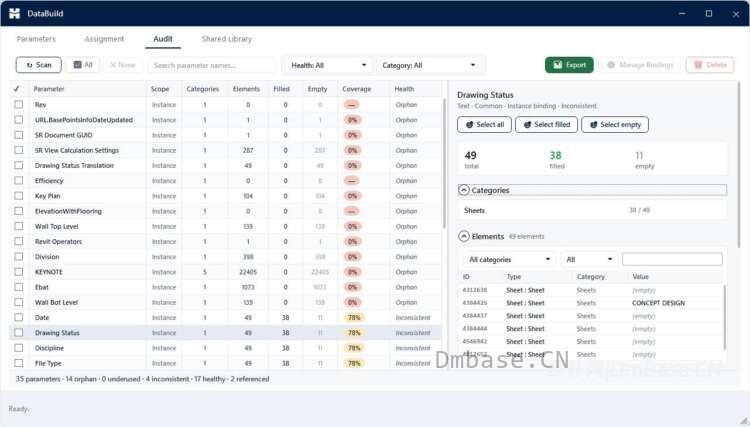This screenshot has width=750, height=427.
Task: Click the None deselect button
Action: point(122,65)
